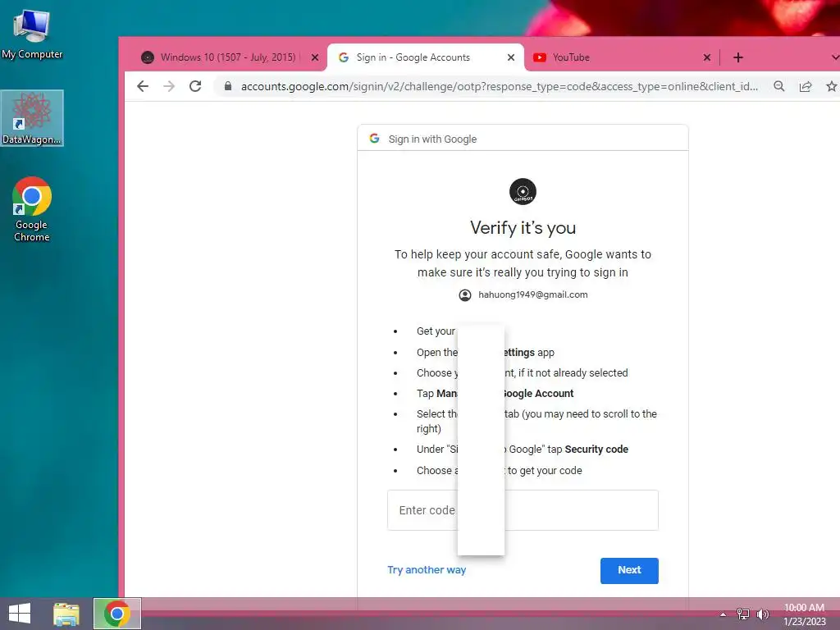
Task: Close the YouTube tab
Action: 707,57
